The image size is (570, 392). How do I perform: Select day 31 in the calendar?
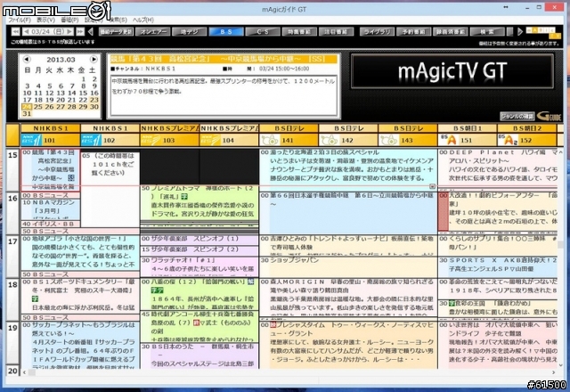click(27, 113)
